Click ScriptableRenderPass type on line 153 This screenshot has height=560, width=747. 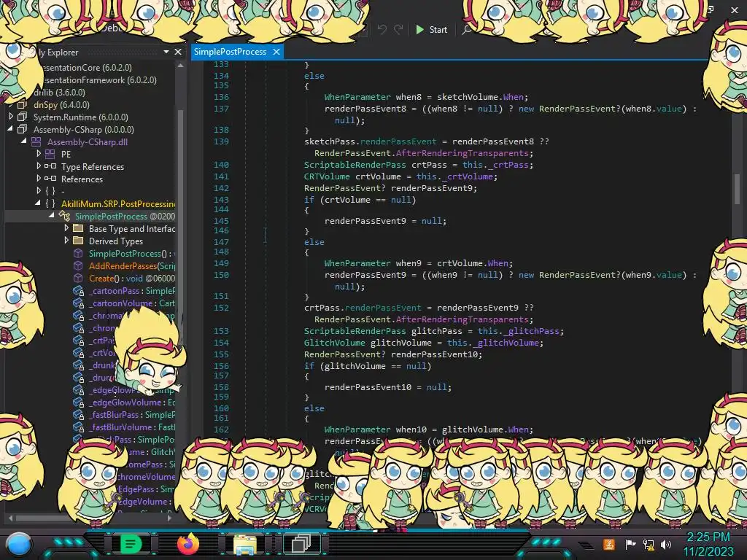(355, 331)
